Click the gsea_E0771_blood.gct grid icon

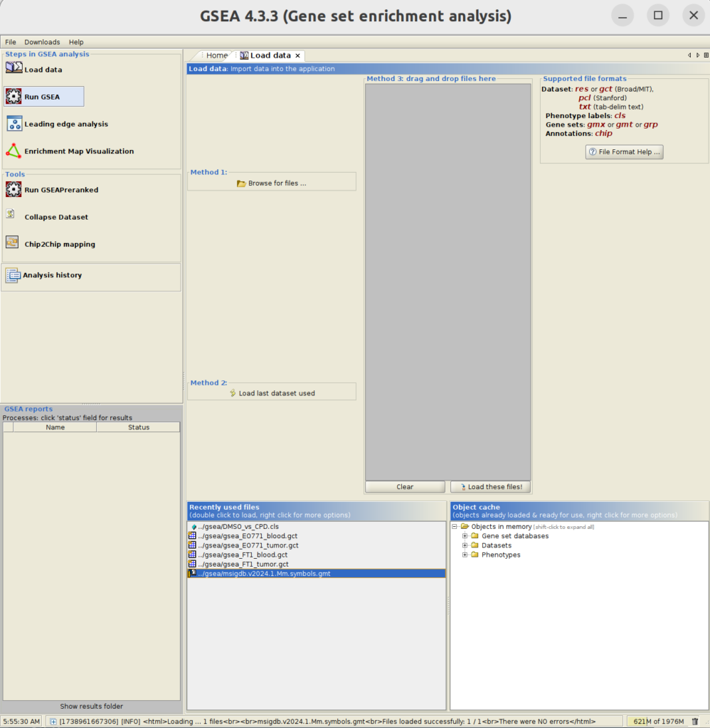[x=192, y=535]
